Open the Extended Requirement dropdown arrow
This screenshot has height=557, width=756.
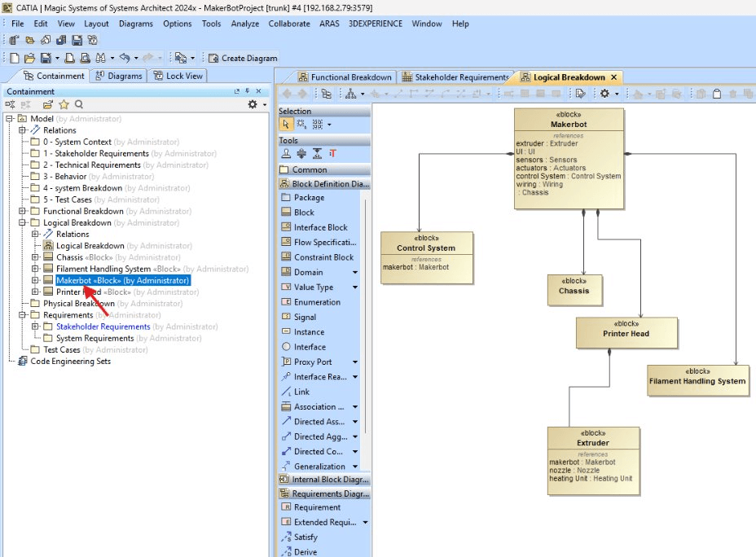(x=365, y=522)
